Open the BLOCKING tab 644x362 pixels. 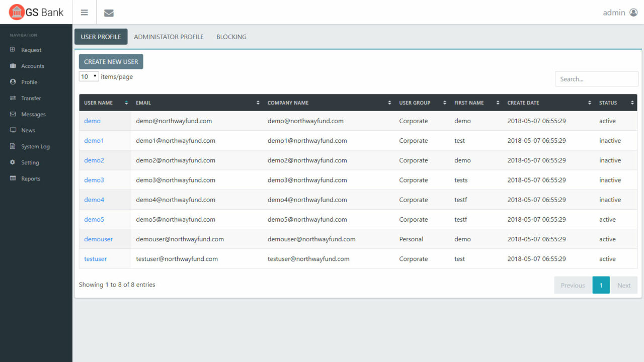[x=231, y=36]
